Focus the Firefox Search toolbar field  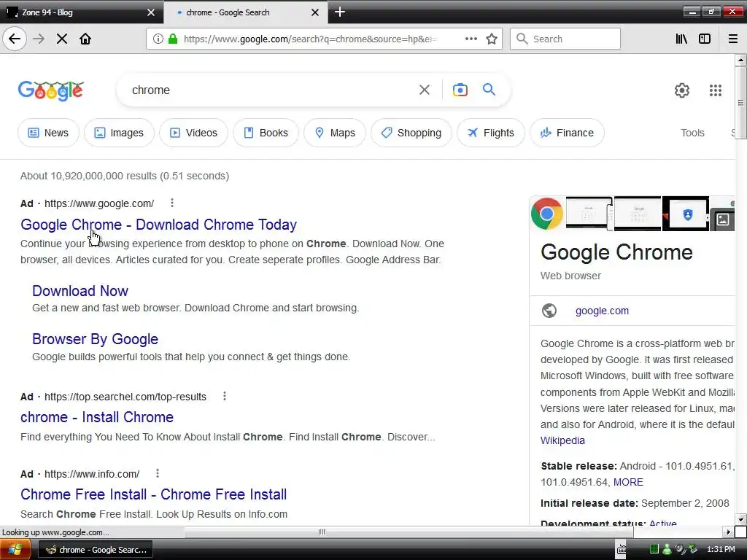(x=565, y=39)
